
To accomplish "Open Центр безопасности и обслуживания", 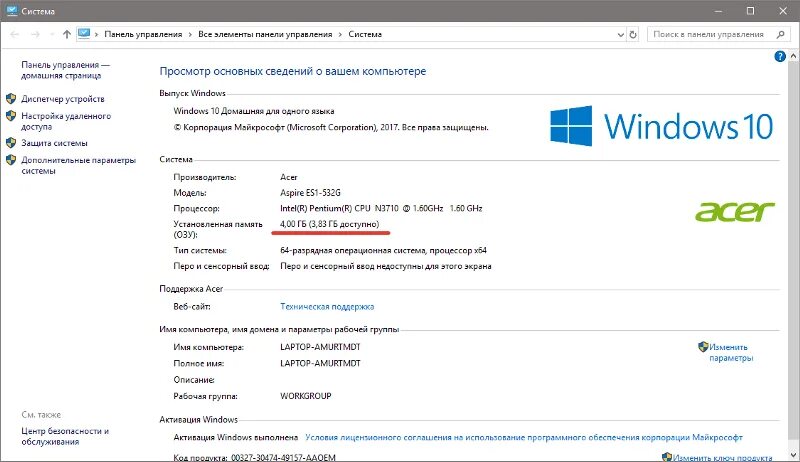I will pyautogui.click(x=65, y=437).
